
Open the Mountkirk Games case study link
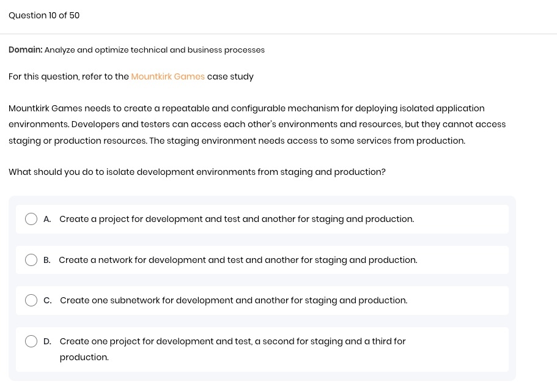coord(168,77)
